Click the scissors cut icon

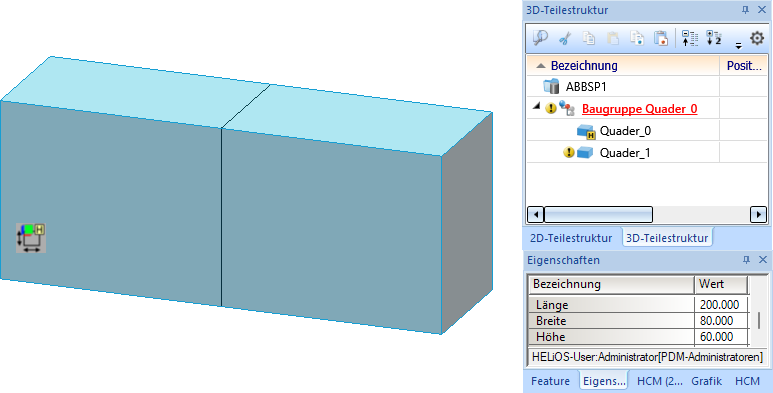[565, 38]
